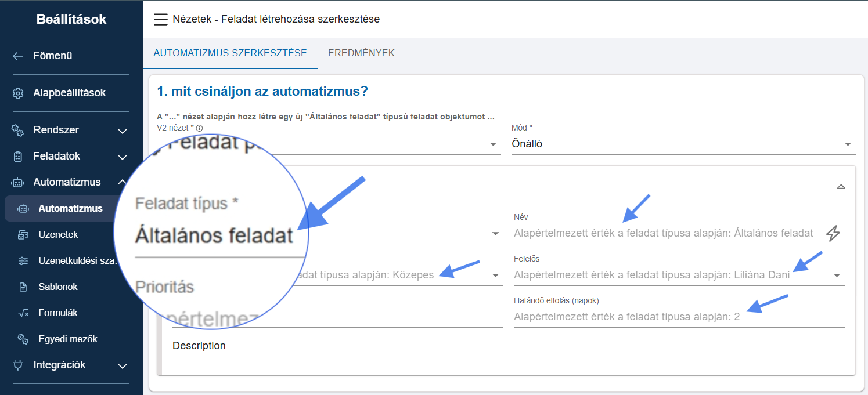Screen dimensions: 868x395
Task: Click the hamburger menu icon
Action: coord(160,19)
